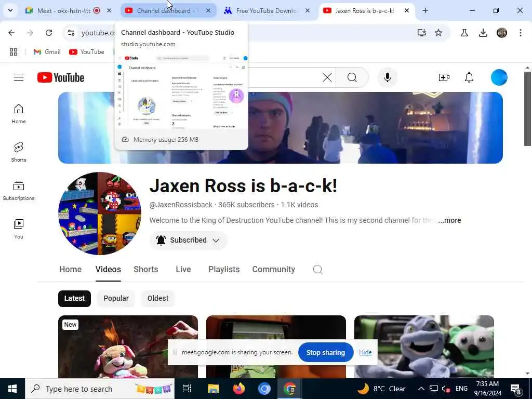Screen dimensions: 532x399
Task: Expand channel description with ...more
Action: click(449, 220)
